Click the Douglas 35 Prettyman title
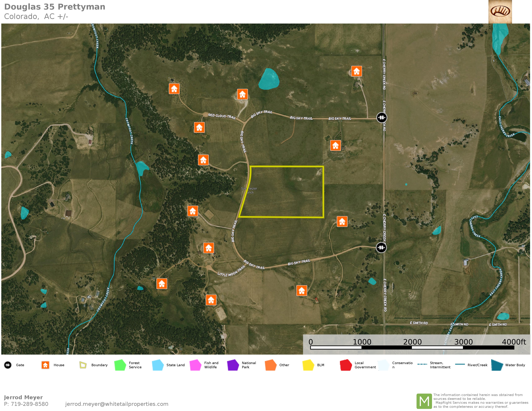The width and height of the screenshot is (532, 411). click(x=55, y=7)
